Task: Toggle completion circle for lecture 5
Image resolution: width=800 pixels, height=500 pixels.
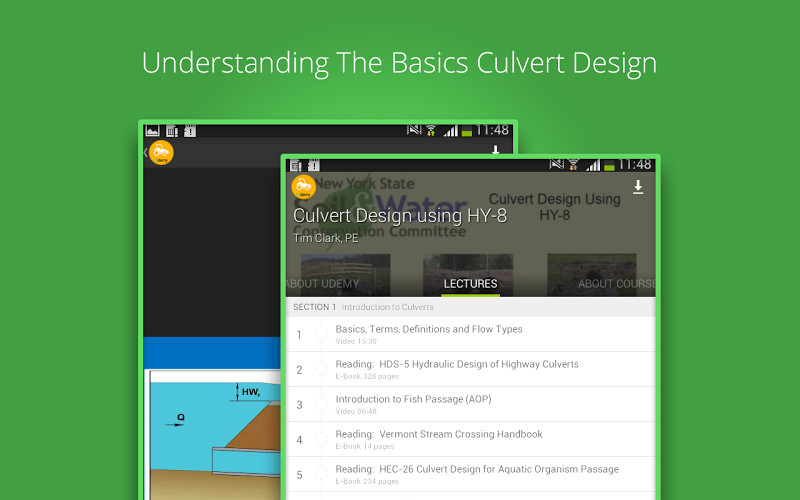Action: (x=321, y=474)
